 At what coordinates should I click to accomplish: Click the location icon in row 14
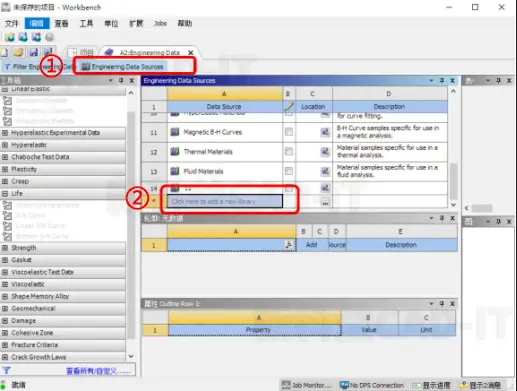pyautogui.click(x=325, y=188)
